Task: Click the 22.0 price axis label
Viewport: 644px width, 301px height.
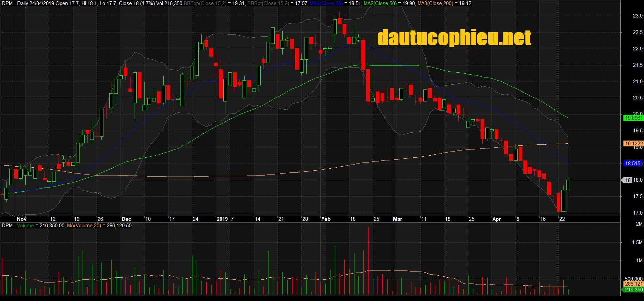Action: tap(637, 49)
